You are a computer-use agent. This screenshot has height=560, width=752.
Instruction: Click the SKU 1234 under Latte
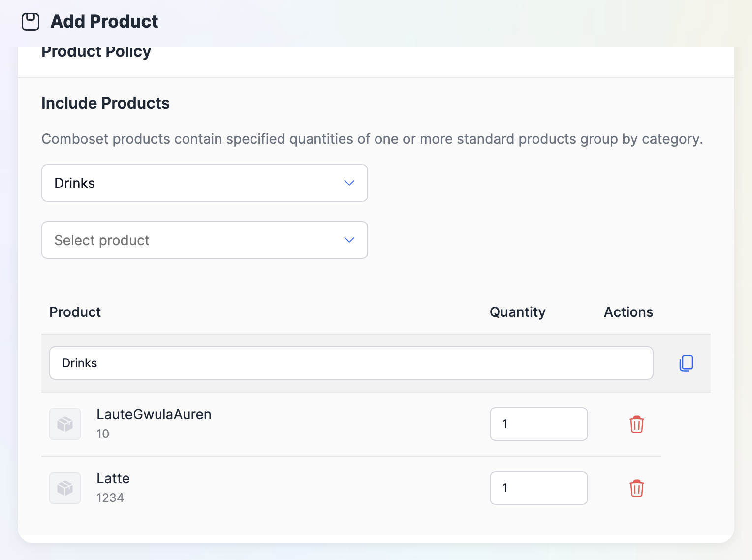[x=110, y=498]
